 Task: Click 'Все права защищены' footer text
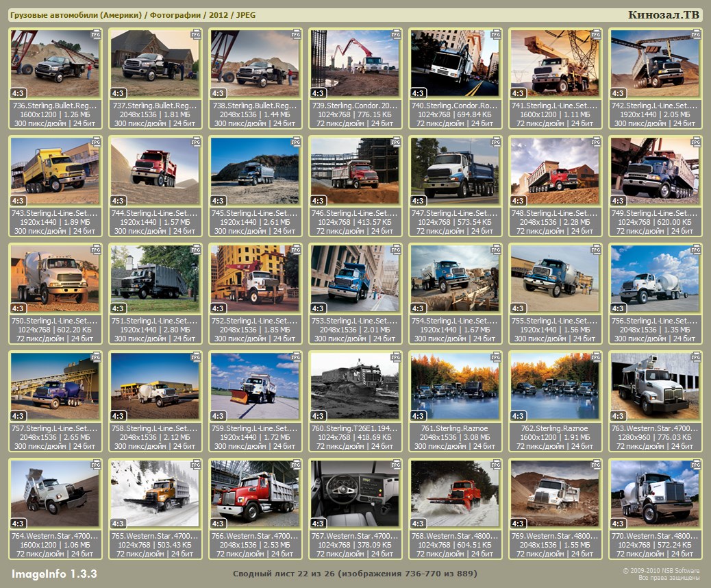[669, 578]
